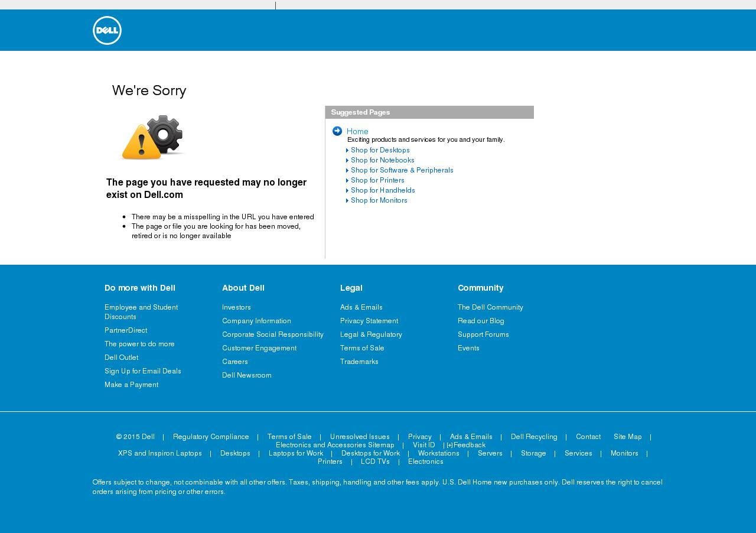Expand the [+] Feedback link
The height and width of the screenshot is (533, 756).
pos(466,445)
